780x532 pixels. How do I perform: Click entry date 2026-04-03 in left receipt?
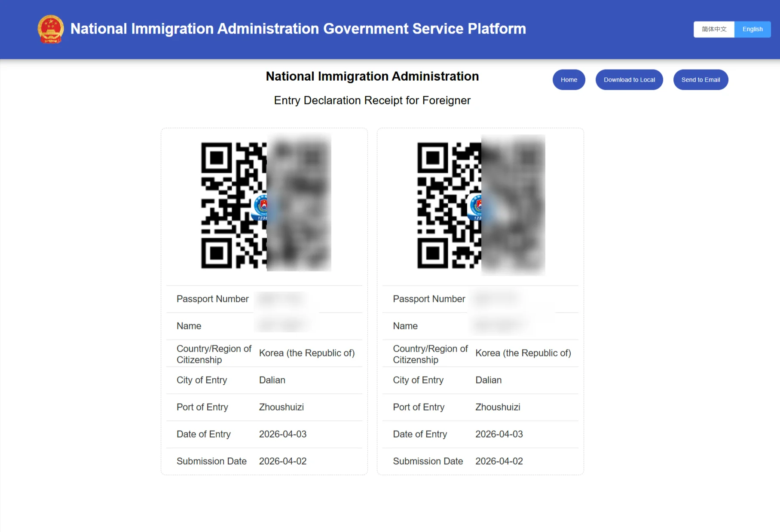(x=283, y=434)
